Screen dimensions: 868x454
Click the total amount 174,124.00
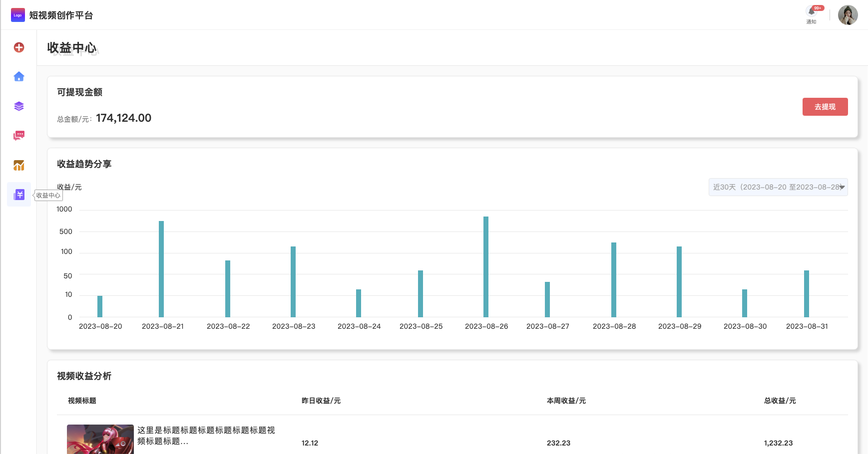(124, 118)
